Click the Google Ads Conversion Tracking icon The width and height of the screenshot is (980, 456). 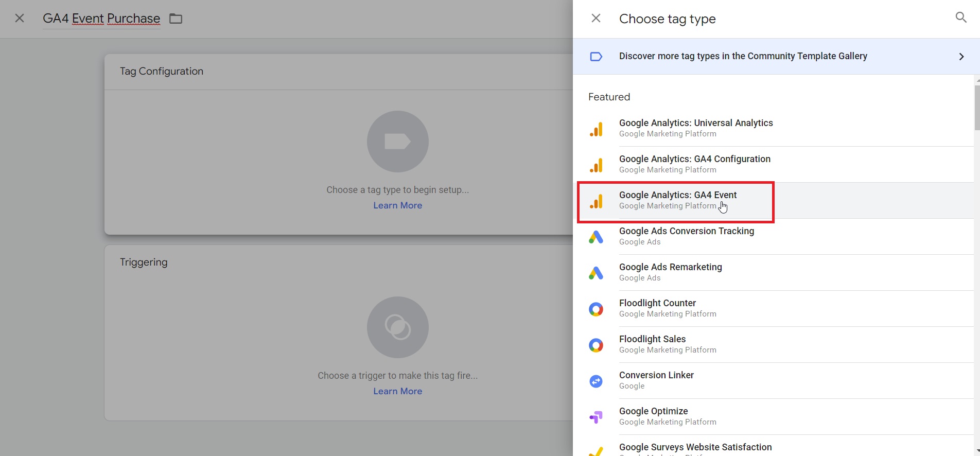click(596, 237)
